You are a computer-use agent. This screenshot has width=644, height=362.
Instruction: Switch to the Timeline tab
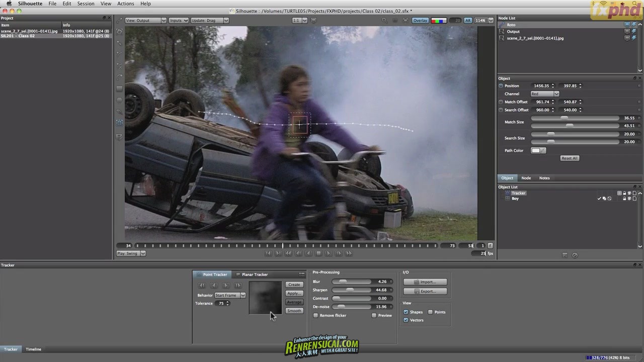click(34, 349)
